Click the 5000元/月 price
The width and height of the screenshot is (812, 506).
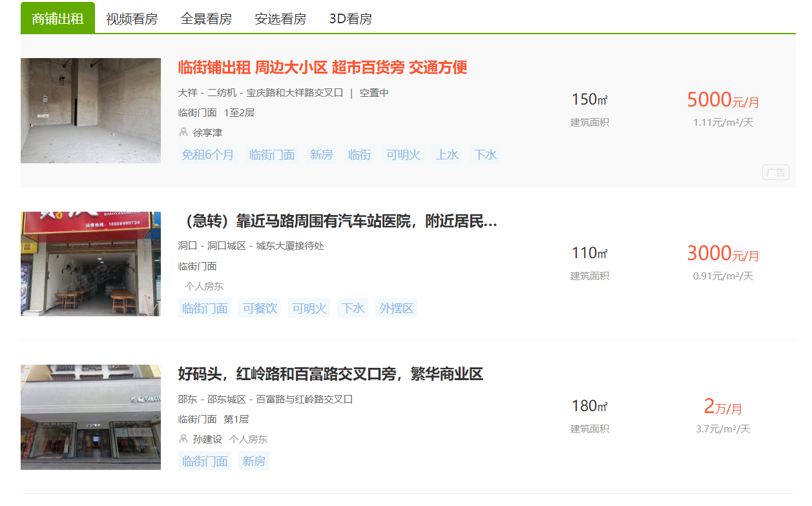click(x=723, y=100)
